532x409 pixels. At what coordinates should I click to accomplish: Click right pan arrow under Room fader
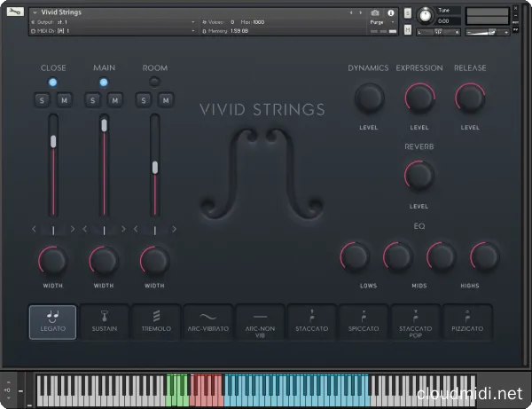174,229
